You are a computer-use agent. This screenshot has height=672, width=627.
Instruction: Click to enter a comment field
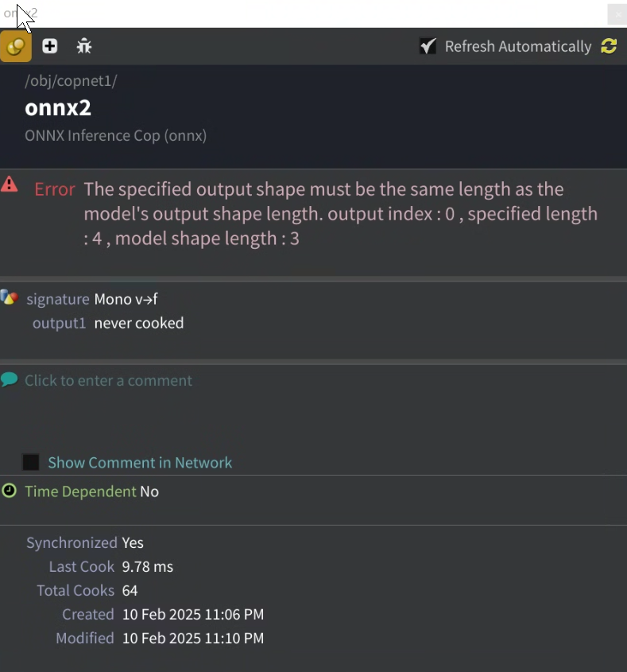[108, 381]
